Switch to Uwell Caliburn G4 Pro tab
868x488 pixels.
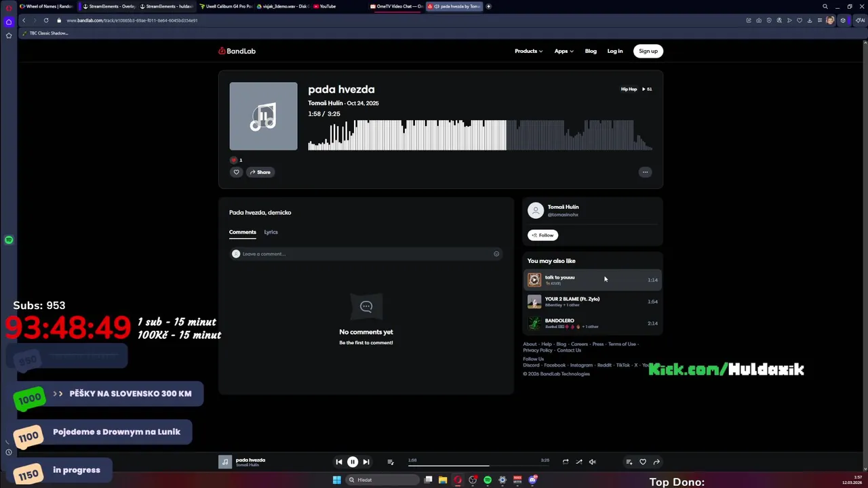(226, 6)
